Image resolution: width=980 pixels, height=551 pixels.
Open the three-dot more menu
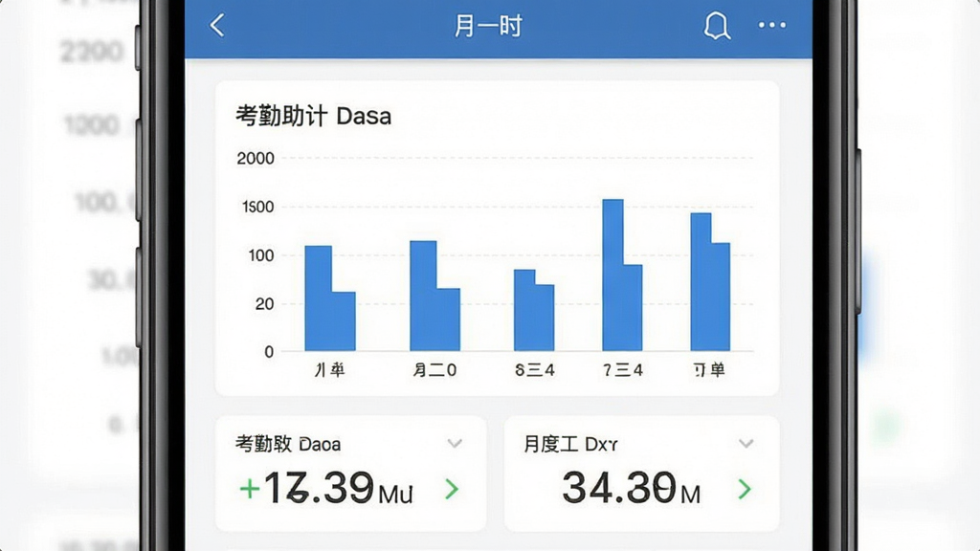pos(772,25)
